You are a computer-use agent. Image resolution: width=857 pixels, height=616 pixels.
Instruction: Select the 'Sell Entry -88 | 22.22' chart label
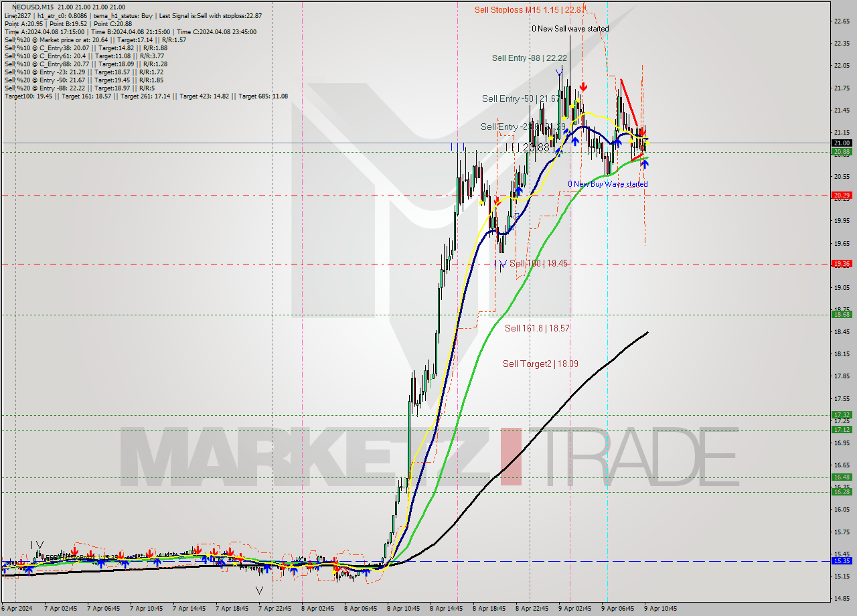[530, 58]
